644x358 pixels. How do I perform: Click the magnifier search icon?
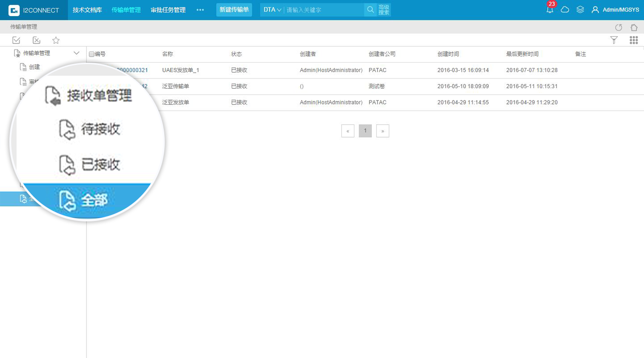[370, 10]
